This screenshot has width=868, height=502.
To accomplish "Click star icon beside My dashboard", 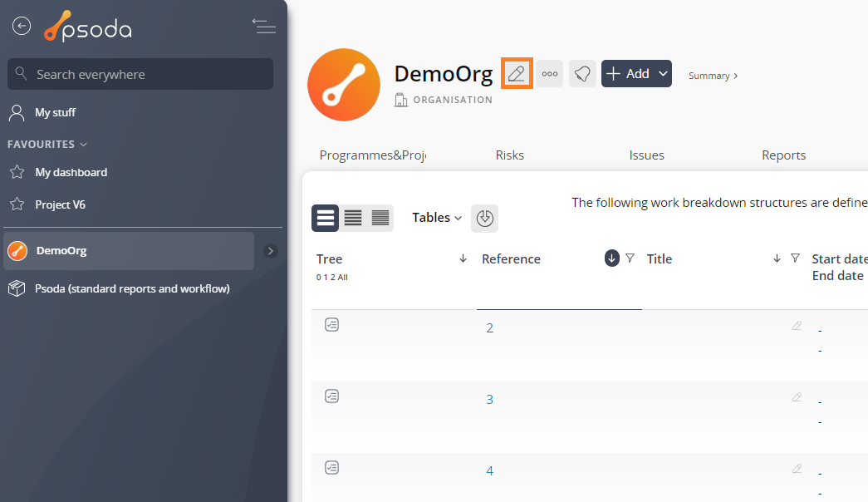I will tap(17, 172).
